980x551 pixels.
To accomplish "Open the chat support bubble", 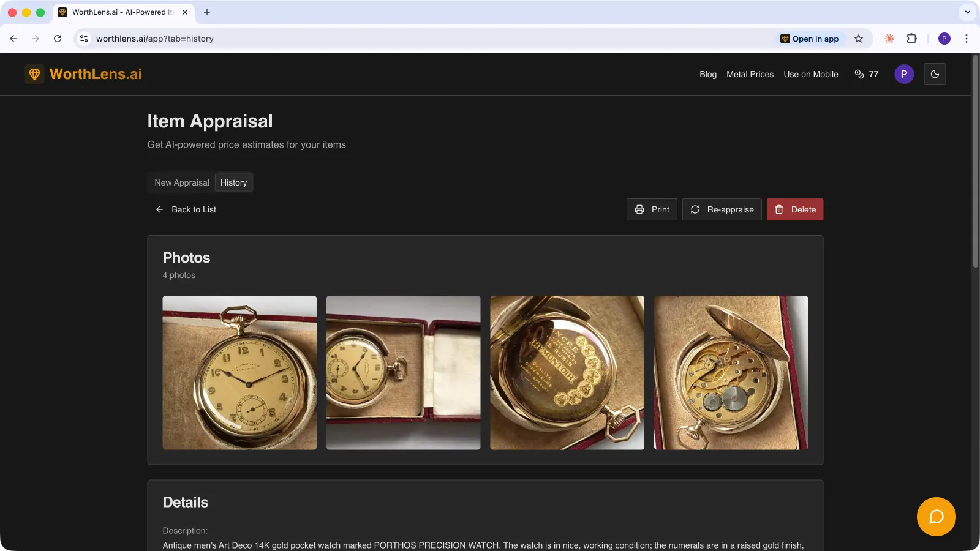I will point(936,517).
